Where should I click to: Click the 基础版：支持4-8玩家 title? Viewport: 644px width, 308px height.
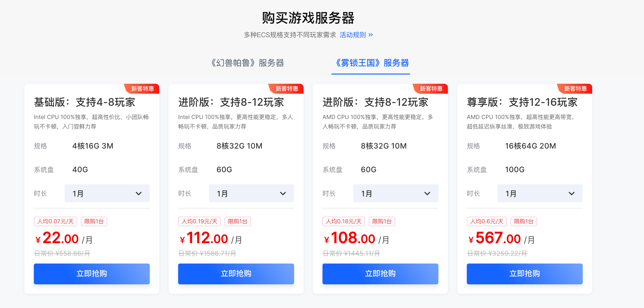click(84, 102)
